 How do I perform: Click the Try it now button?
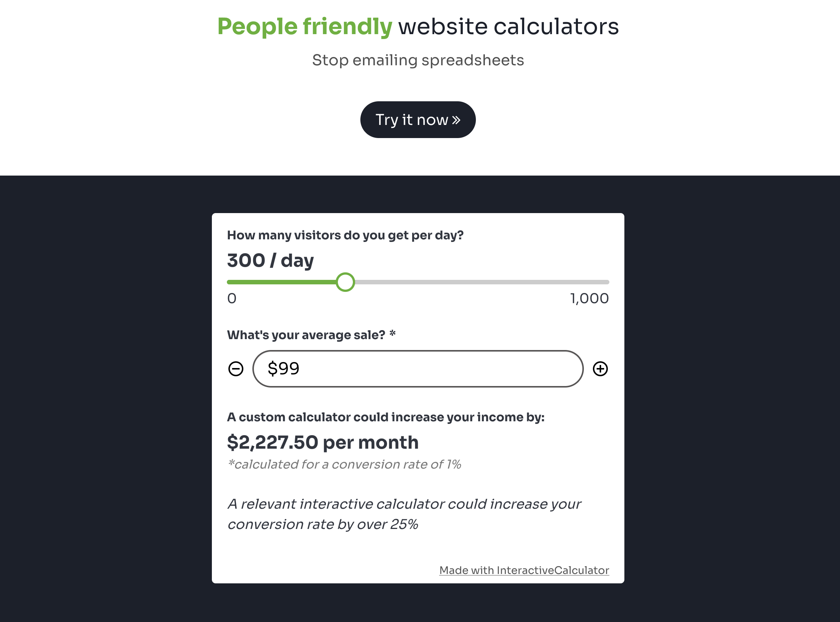click(x=418, y=119)
